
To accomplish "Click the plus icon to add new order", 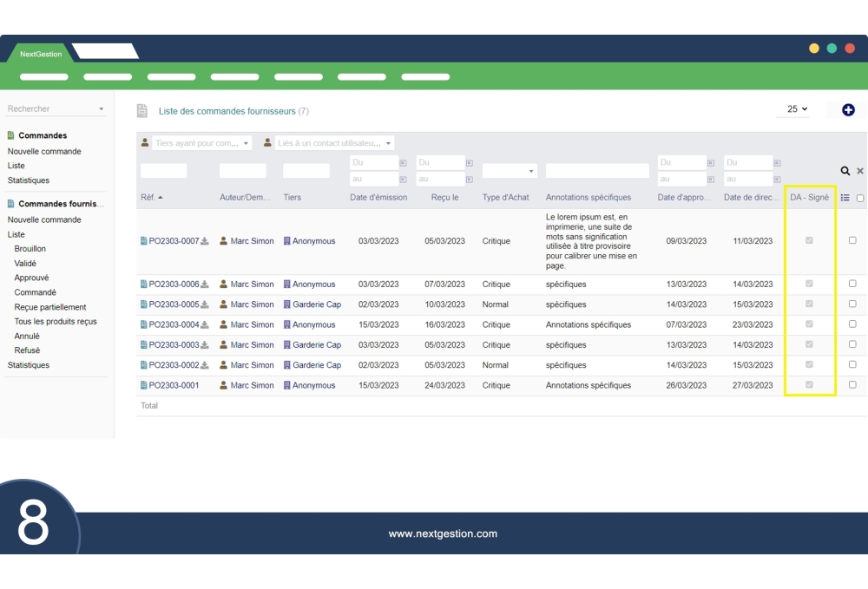I will (848, 110).
